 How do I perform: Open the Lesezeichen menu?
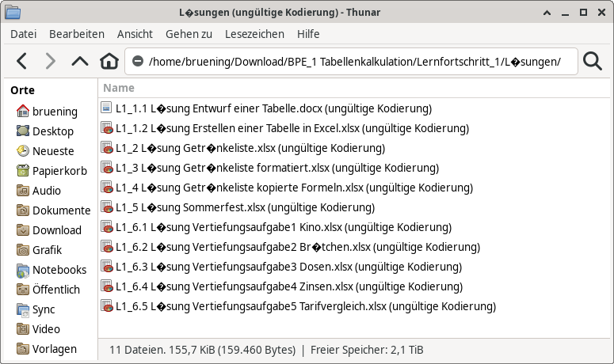254,34
